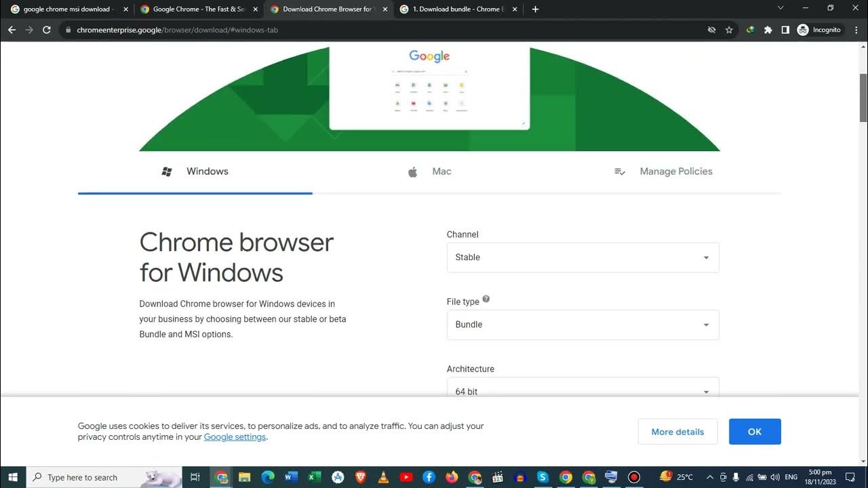Reload the current page
This screenshot has height=488, width=868.
coord(47,30)
